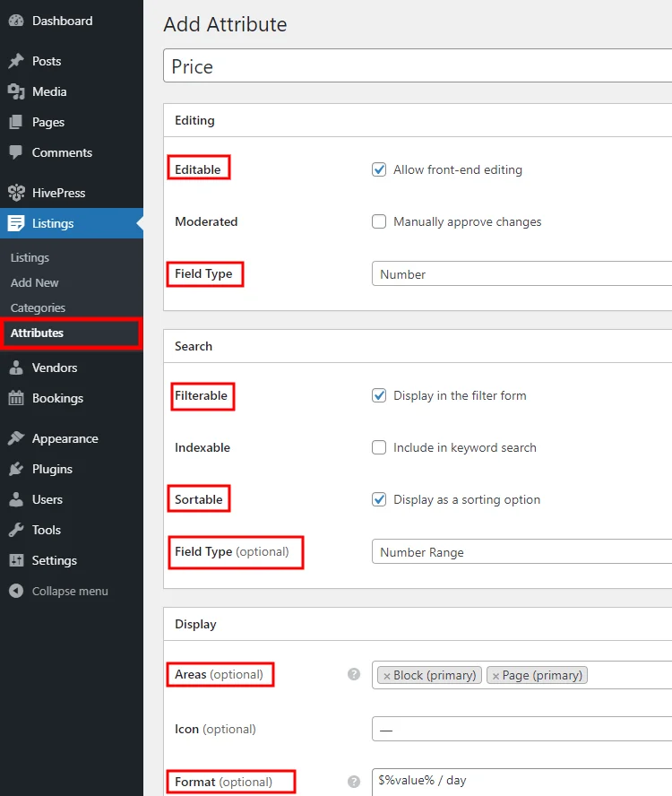Open the Pages menu item
This screenshot has width=672, height=796.
coord(48,122)
